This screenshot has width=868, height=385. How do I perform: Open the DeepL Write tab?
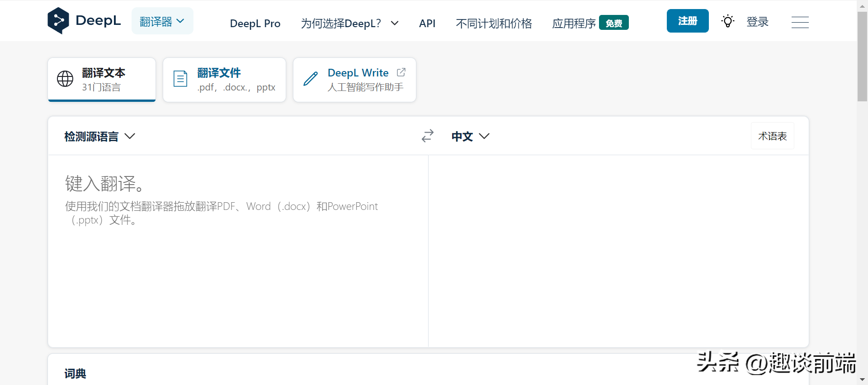click(x=354, y=80)
